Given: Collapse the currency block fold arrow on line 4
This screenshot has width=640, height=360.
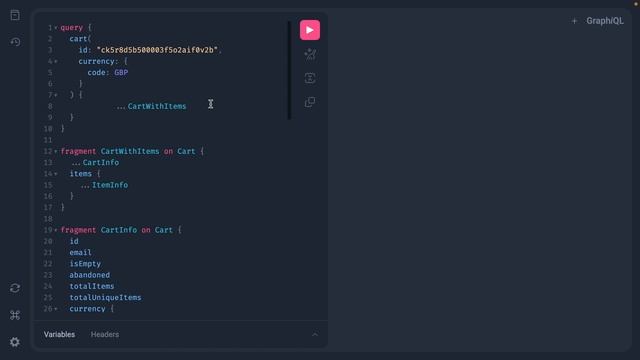Looking at the screenshot, I should [56, 61].
